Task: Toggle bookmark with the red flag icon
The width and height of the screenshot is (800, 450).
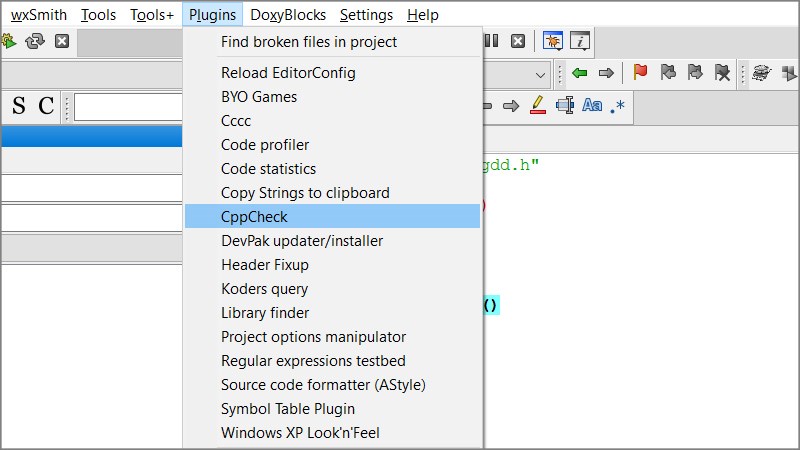Action: (640, 73)
